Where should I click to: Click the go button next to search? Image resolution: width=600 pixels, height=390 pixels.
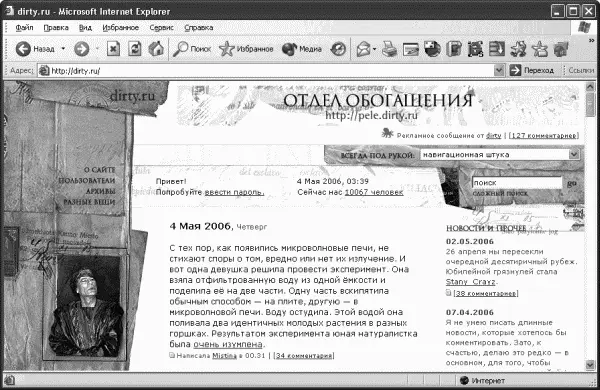point(572,183)
